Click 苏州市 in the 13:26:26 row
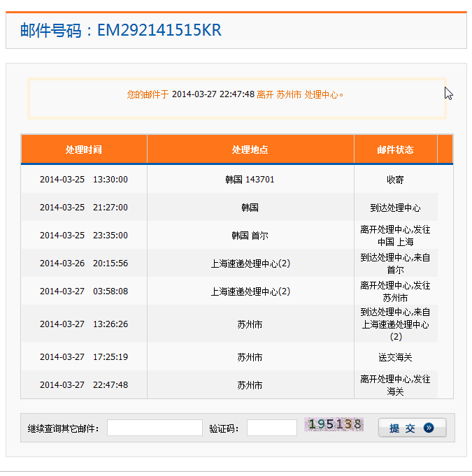 [x=250, y=324]
